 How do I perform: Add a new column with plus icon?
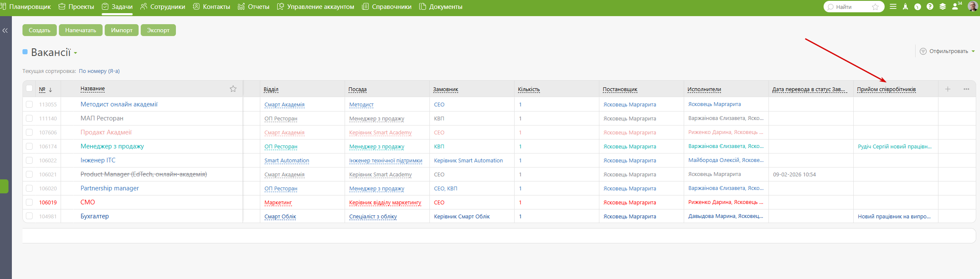(948, 89)
